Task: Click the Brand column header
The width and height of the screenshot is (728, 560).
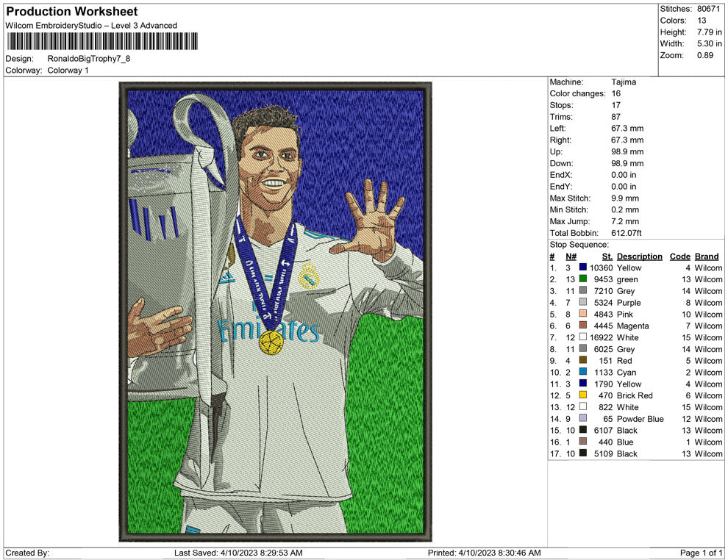Action: point(707,256)
